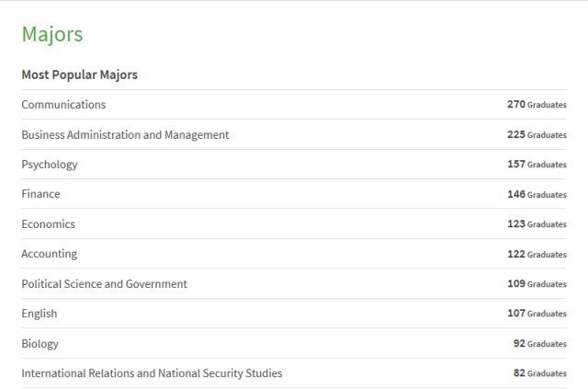Click the Majors section heading

[x=52, y=35]
